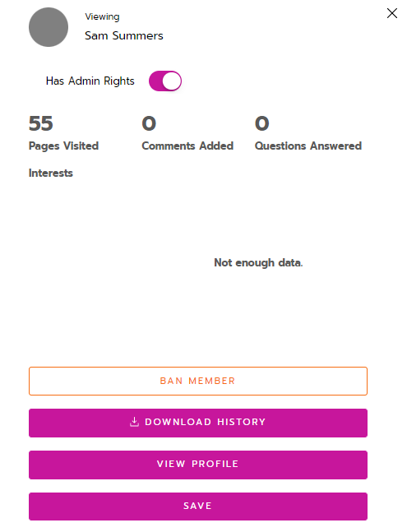Click the download arrow icon

(134, 422)
